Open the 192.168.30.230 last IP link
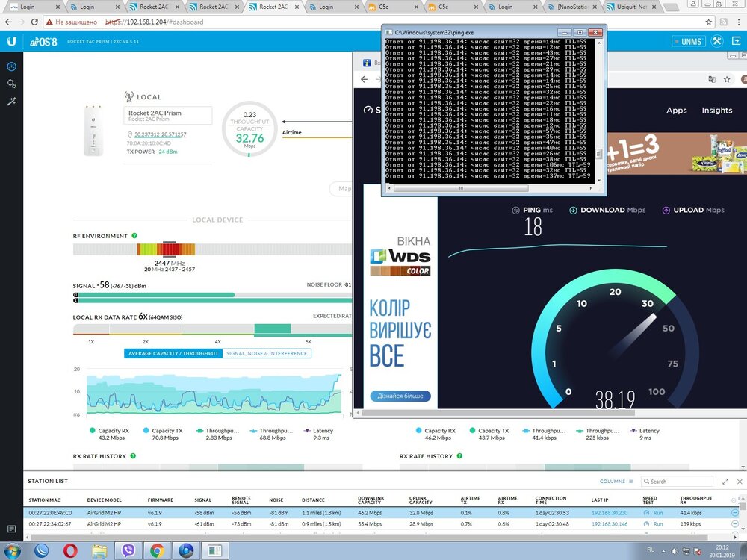This screenshot has width=747, height=560. click(x=610, y=513)
